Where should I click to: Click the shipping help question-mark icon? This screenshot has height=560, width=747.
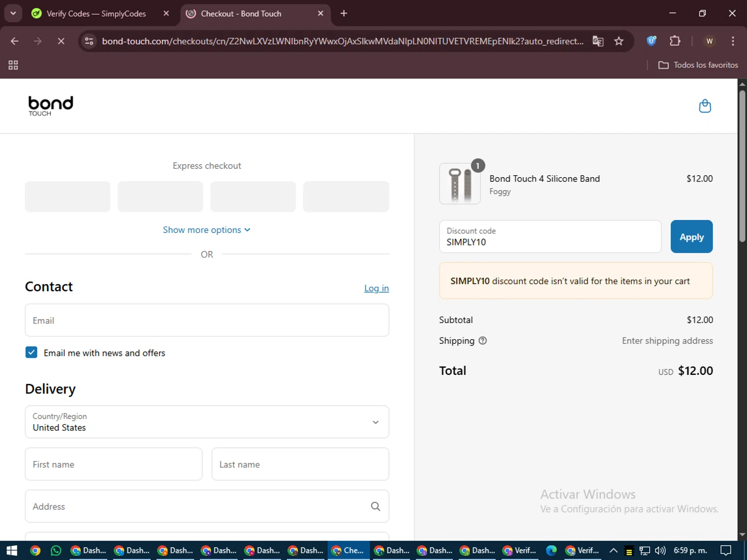pyautogui.click(x=483, y=341)
